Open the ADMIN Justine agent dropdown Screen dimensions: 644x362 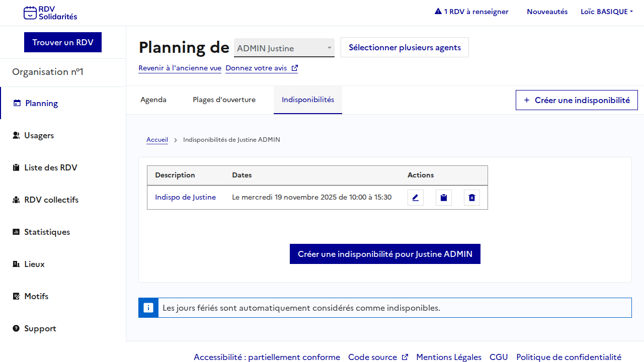point(284,48)
